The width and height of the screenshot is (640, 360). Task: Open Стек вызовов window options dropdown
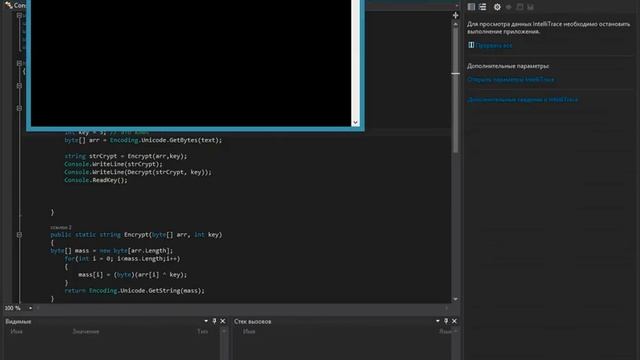point(438,321)
